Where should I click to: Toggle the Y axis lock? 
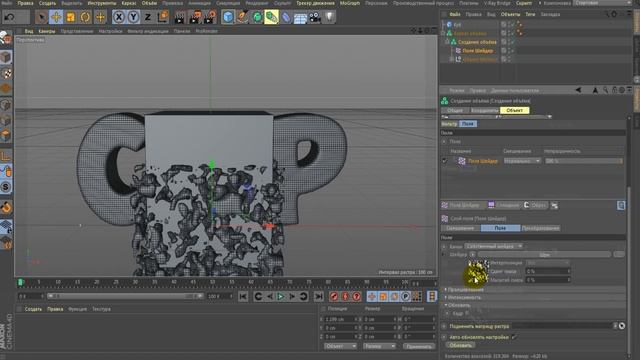tap(133, 17)
